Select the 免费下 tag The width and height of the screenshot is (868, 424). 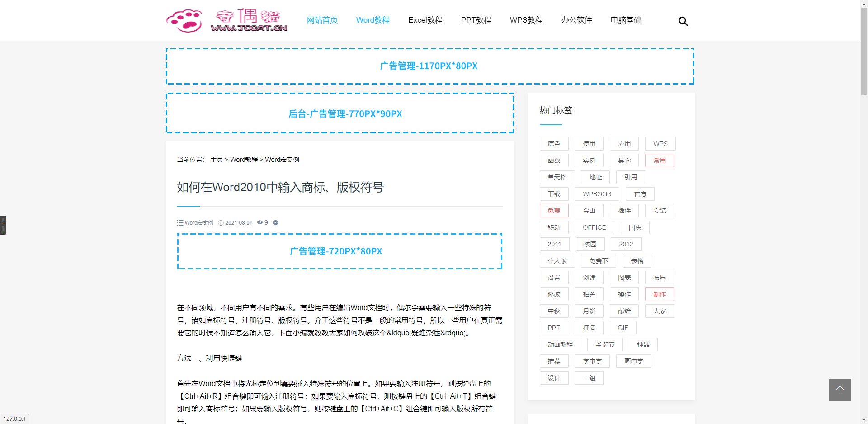tap(599, 261)
